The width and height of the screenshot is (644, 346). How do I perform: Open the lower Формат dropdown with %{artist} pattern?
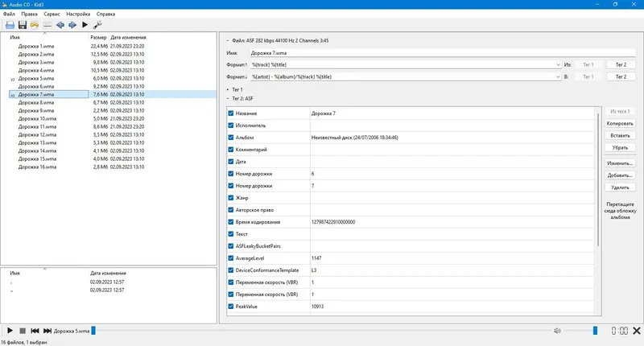click(406, 76)
